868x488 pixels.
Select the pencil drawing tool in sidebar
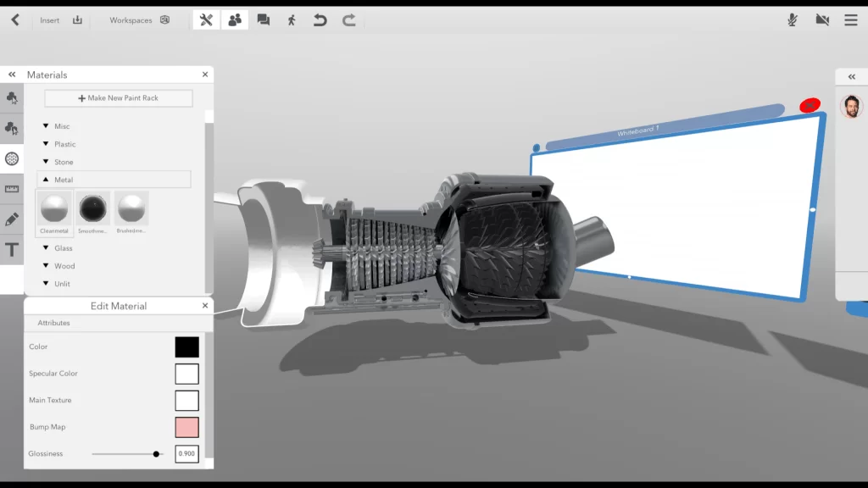pyautogui.click(x=12, y=219)
